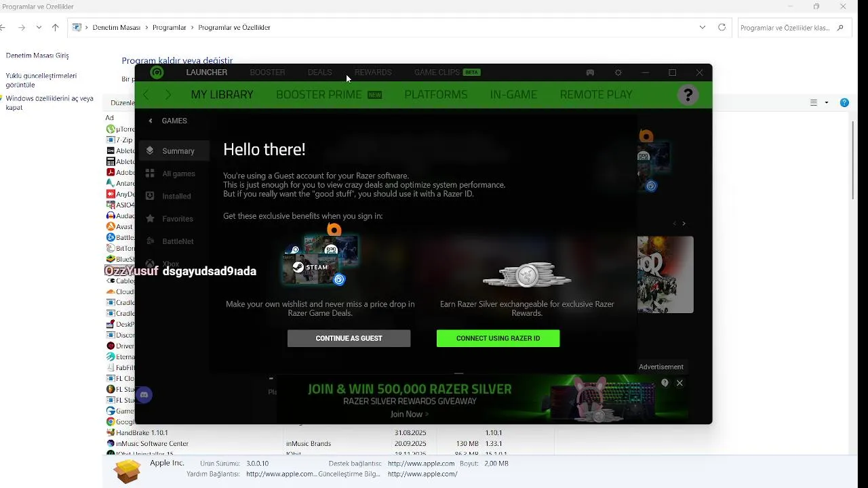Click the question mark help circle in Cortex
This screenshot has height=488, width=868.
pyautogui.click(x=688, y=95)
